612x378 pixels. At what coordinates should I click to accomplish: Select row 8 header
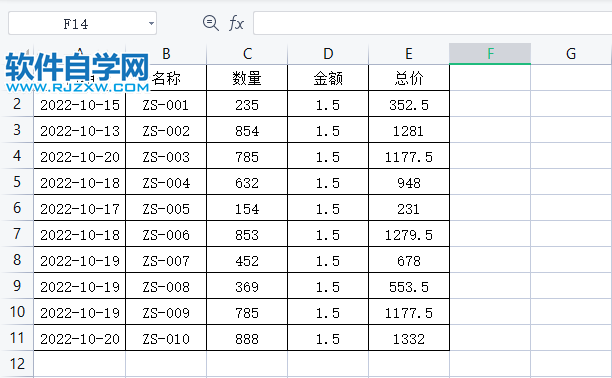coord(17,260)
